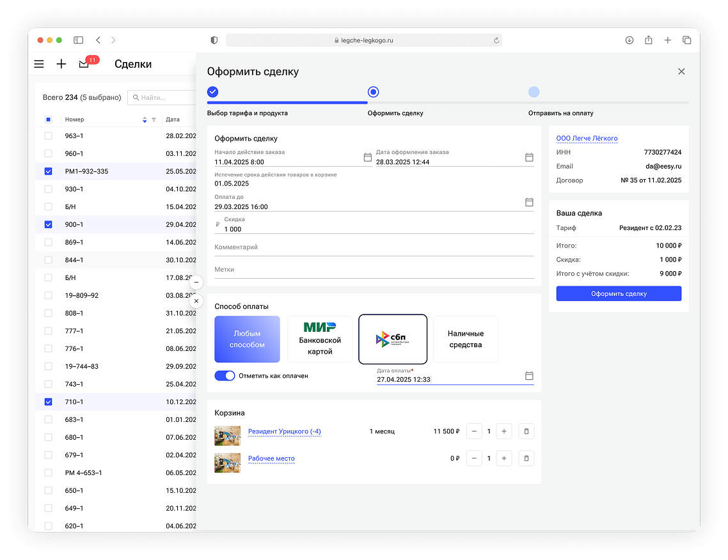Click the Safari share icon
The image size is (728, 560).
[x=649, y=40]
